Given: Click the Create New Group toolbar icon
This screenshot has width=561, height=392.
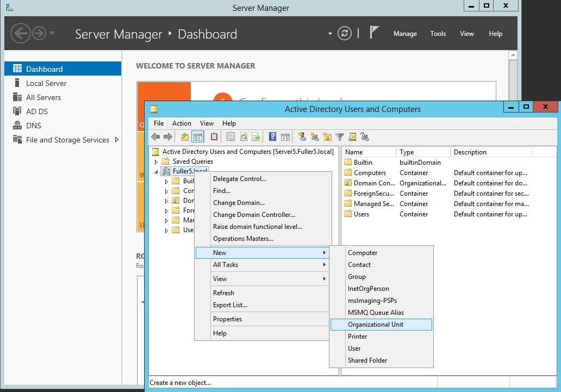Looking at the screenshot, I should coord(315,137).
